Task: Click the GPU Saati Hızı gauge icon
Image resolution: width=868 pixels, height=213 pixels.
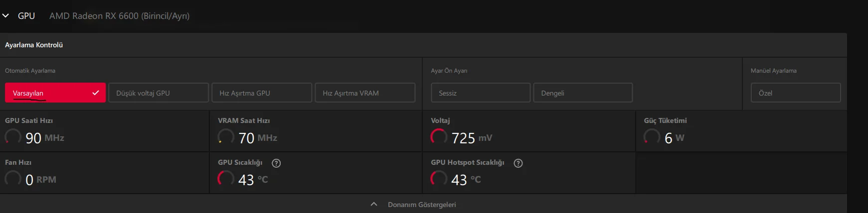Action: [13, 136]
